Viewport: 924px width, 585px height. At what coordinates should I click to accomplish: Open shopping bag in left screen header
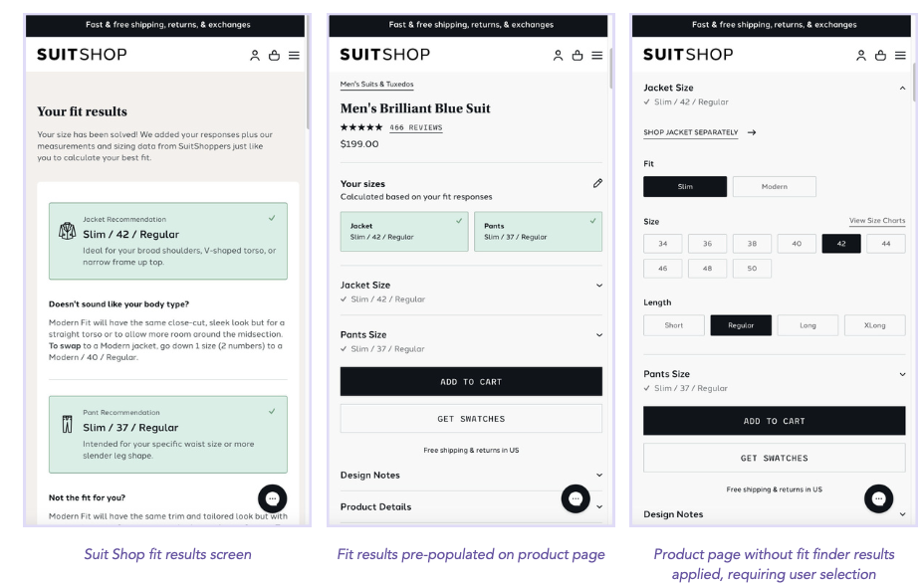click(x=275, y=56)
